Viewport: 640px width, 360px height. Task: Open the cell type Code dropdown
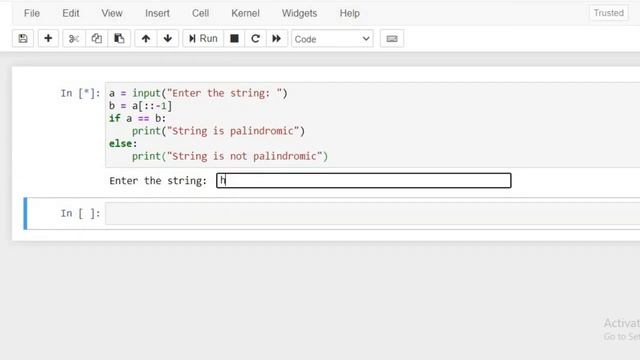coord(332,39)
